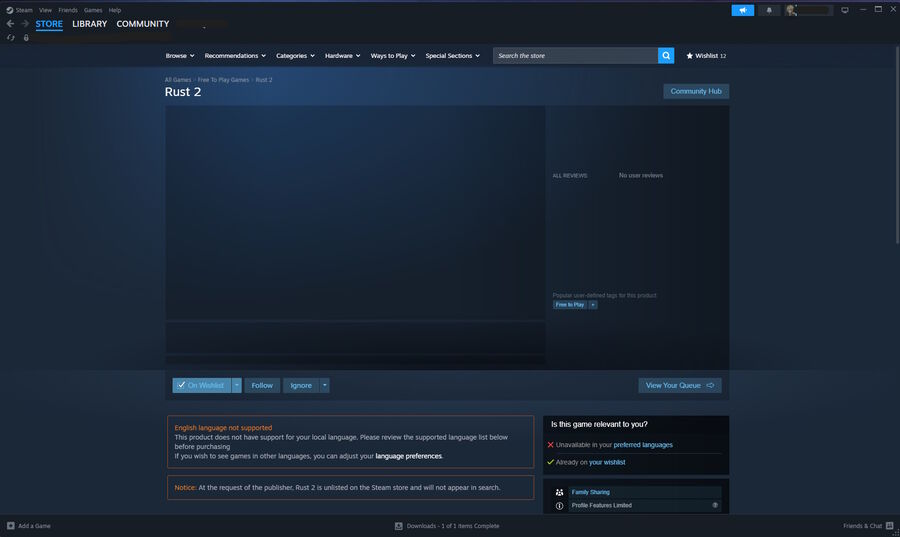Expand the arrow next to Ignore
Screen dimensions: 900x537
click(324, 386)
